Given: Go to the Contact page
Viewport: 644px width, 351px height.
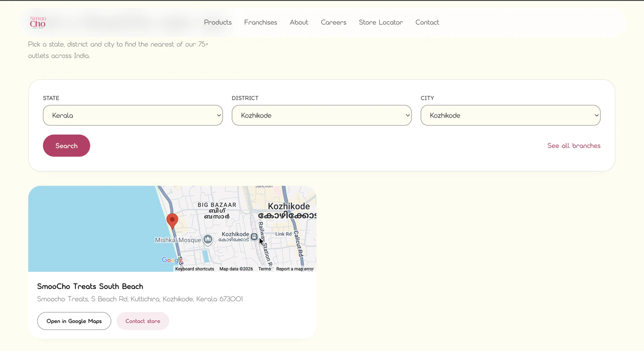Looking at the screenshot, I should 427,22.
